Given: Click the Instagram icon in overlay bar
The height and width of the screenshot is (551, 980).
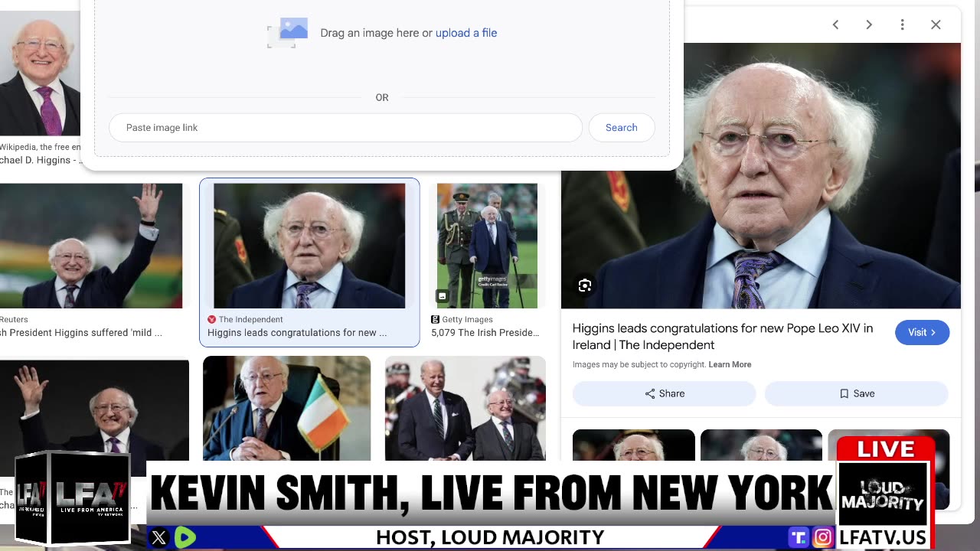Looking at the screenshot, I should coord(823,538).
